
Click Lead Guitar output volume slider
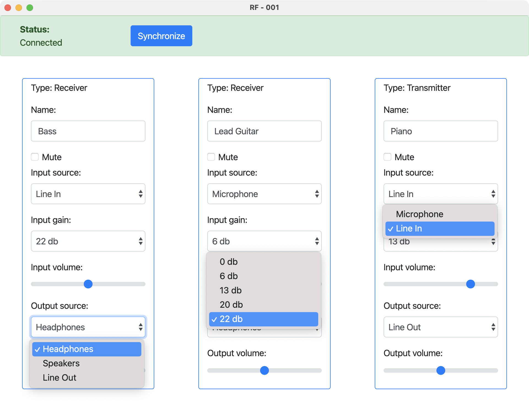264,370
